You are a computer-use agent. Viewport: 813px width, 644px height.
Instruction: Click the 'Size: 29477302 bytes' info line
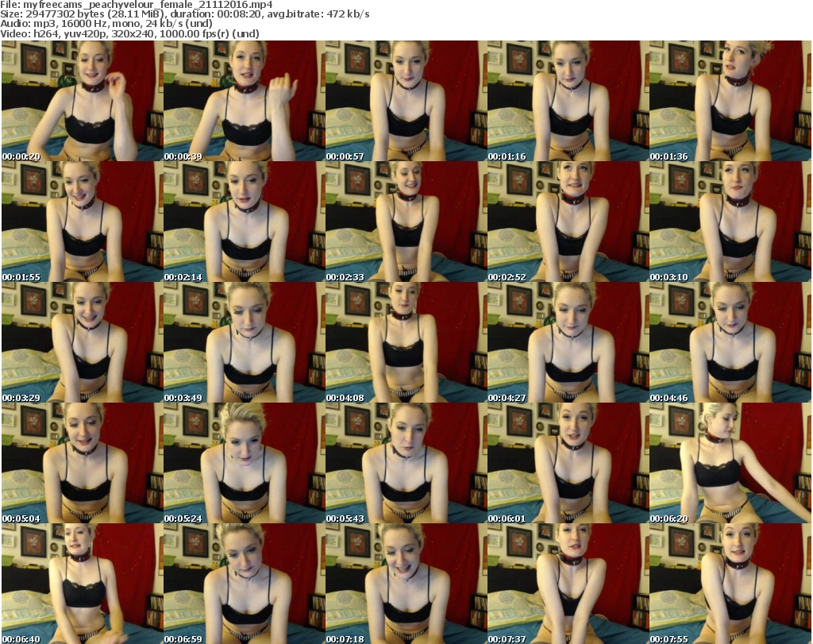click(x=184, y=14)
